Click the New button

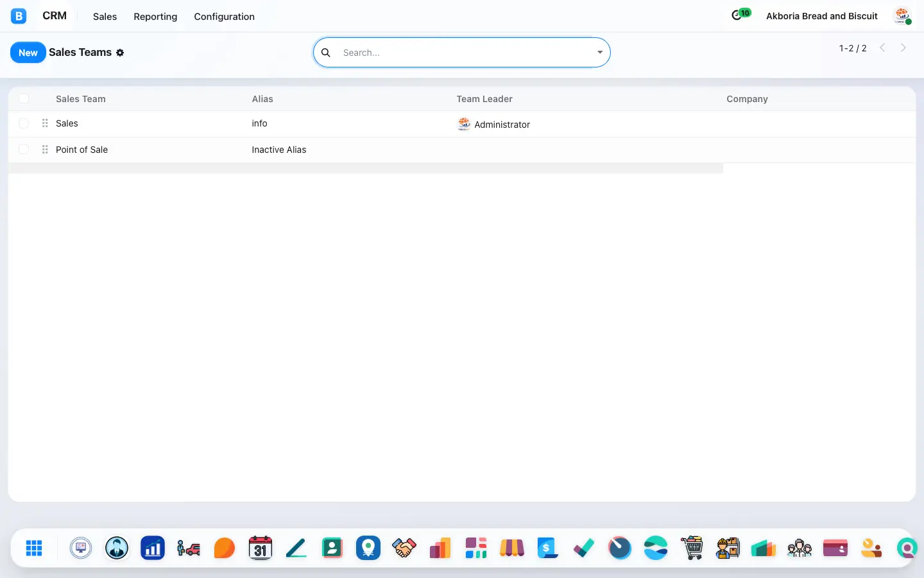pos(28,53)
